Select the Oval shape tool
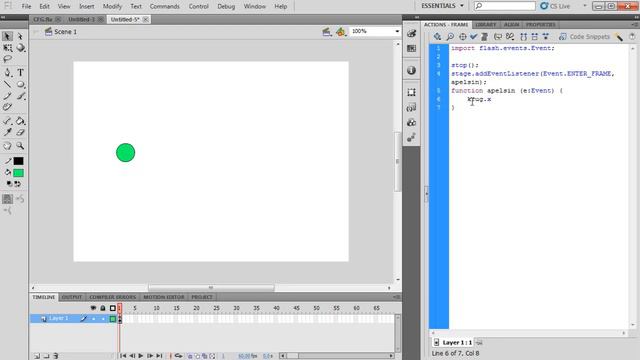Image resolution: width=640 pixels, height=360 pixels. click(20, 84)
